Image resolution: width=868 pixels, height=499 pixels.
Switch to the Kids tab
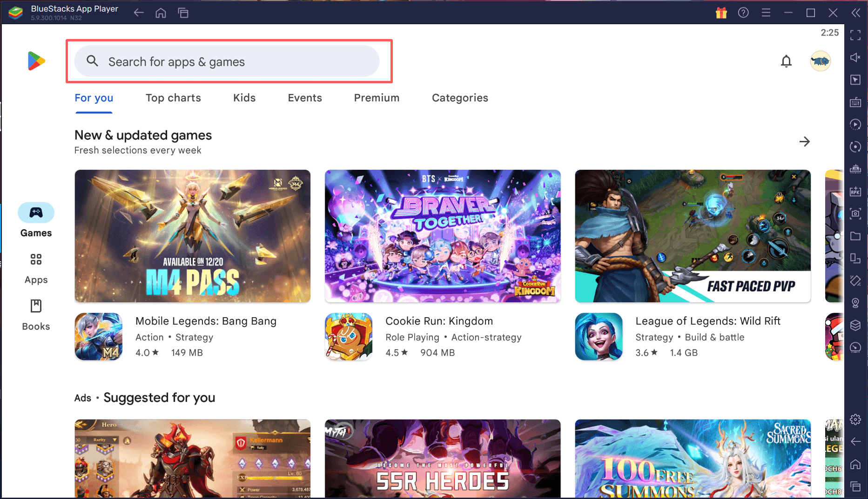(244, 98)
